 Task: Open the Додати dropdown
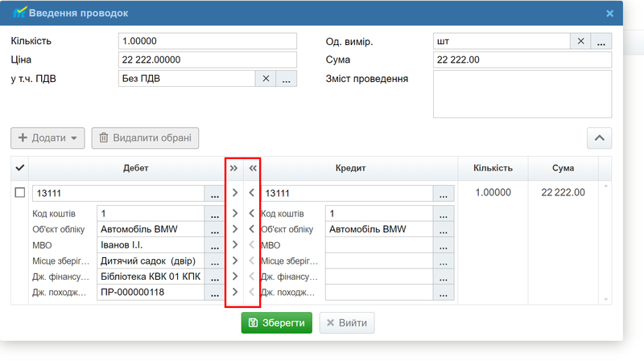tap(47, 137)
